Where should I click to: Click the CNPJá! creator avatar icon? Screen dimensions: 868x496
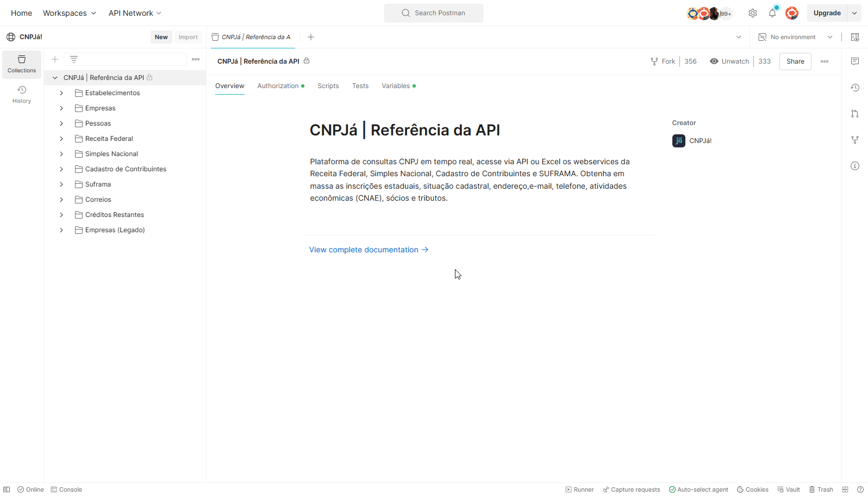[x=679, y=141]
